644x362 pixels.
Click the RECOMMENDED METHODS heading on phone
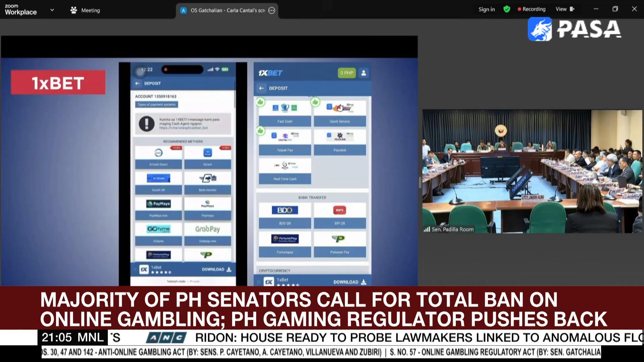coord(183,141)
